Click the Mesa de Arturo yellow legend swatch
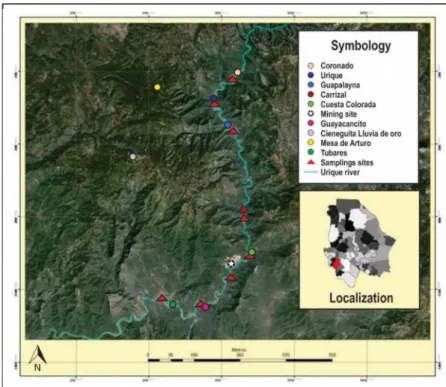Viewport: 446px width, 387px height. pyautogui.click(x=311, y=143)
